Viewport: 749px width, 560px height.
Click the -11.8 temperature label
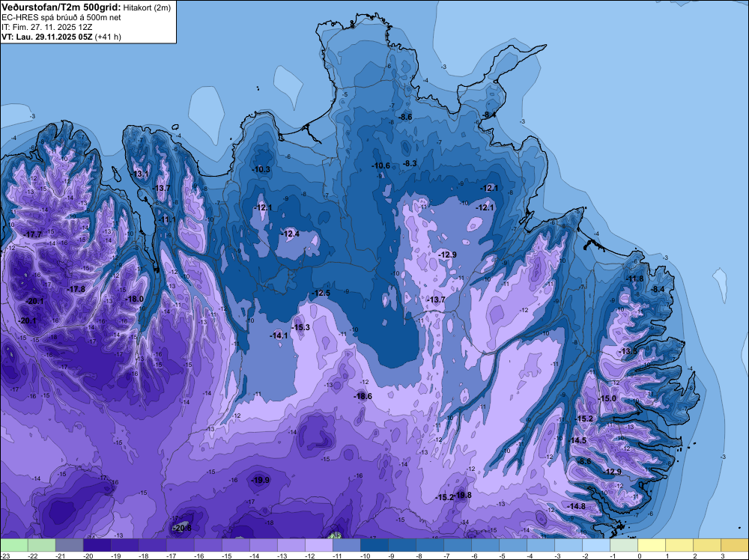634,279
